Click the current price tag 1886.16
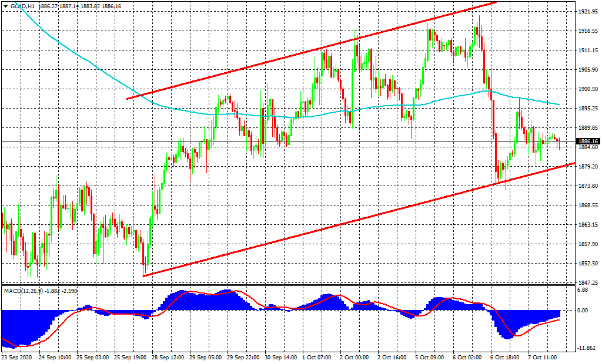This screenshot has height=364, width=602. pyautogui.click(x=587, y=141)
